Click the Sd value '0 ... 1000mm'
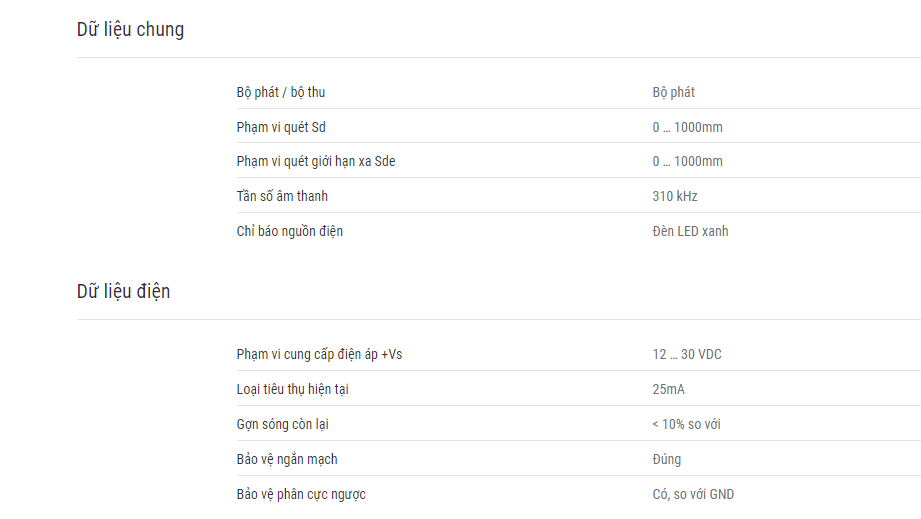 click(x=687, y=127)
